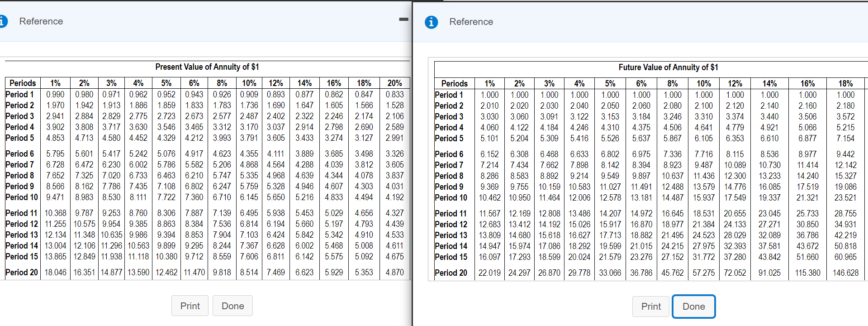
Task: Select Future Value cell 43.842 in Period 15 row
Action: point(769,257)
